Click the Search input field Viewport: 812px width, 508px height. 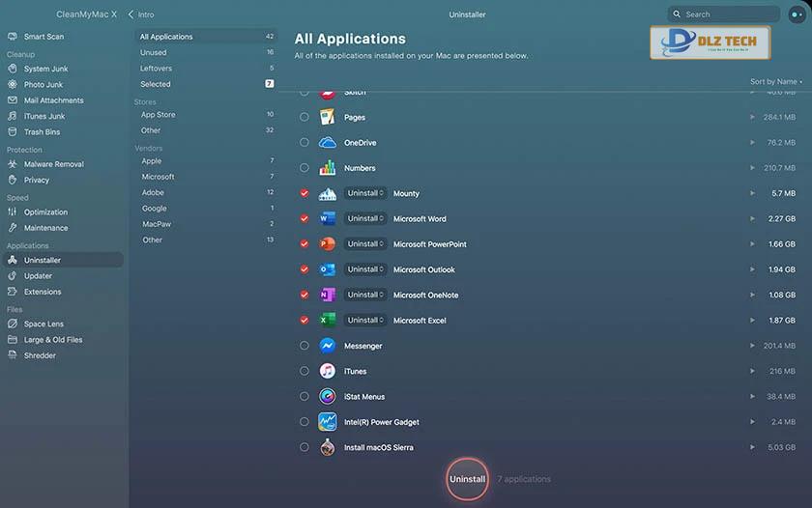pos(724,14)
